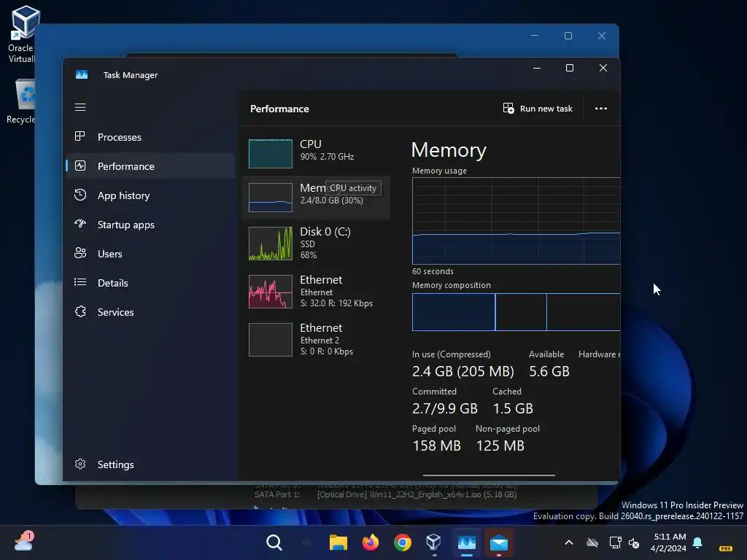The width and height of the screenshot is (747, 560).
Task: Switch to the Details page in the sidebar
Action: [x=150, y=283]
